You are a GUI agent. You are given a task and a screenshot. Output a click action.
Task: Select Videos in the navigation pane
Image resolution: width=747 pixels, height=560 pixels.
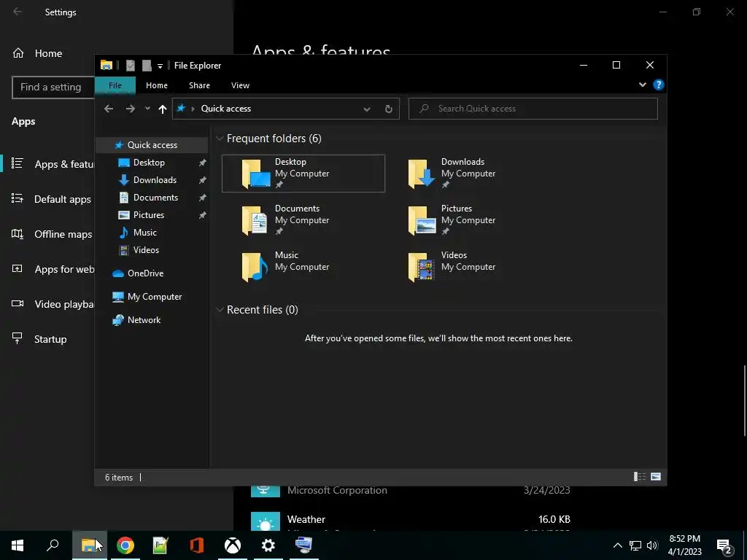[146, 250]
